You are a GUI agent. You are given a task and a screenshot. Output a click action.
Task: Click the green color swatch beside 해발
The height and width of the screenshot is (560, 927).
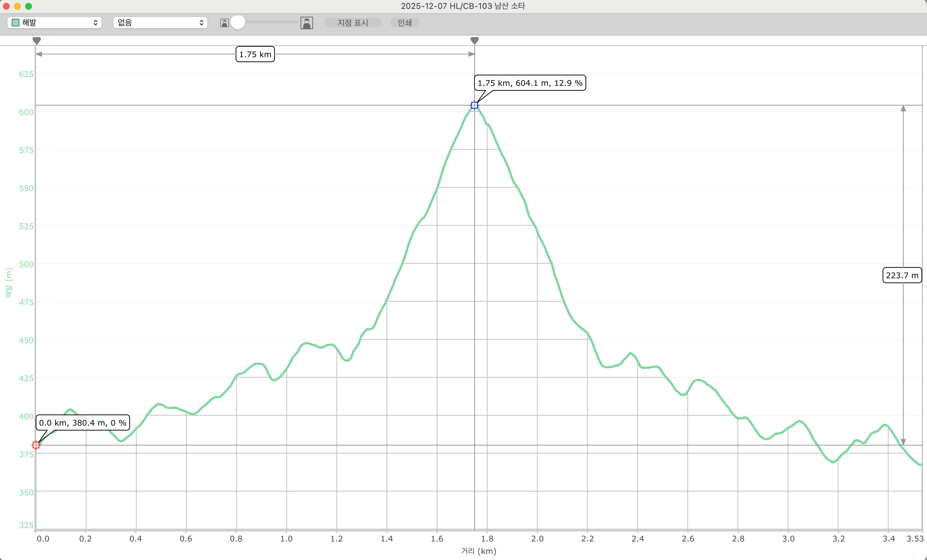[16, 23]
